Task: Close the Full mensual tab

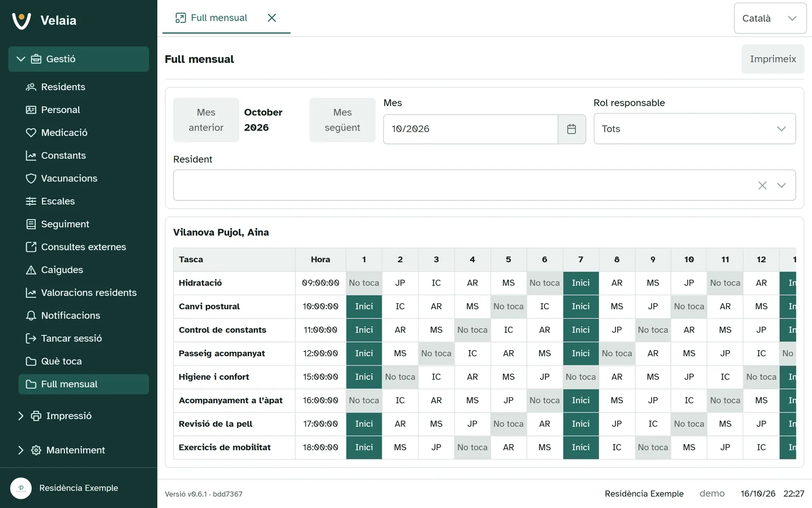Action: 272,18
